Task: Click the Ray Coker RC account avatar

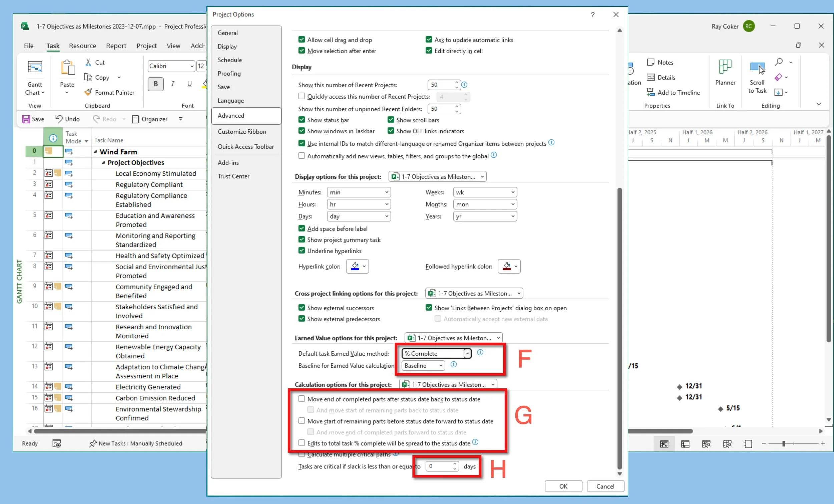Action: (749, 26)
